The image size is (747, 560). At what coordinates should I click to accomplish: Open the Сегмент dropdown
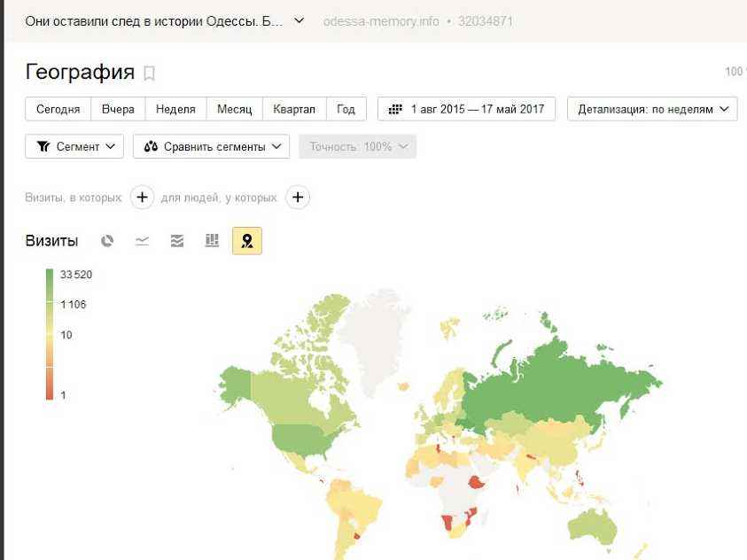[74, 146]
